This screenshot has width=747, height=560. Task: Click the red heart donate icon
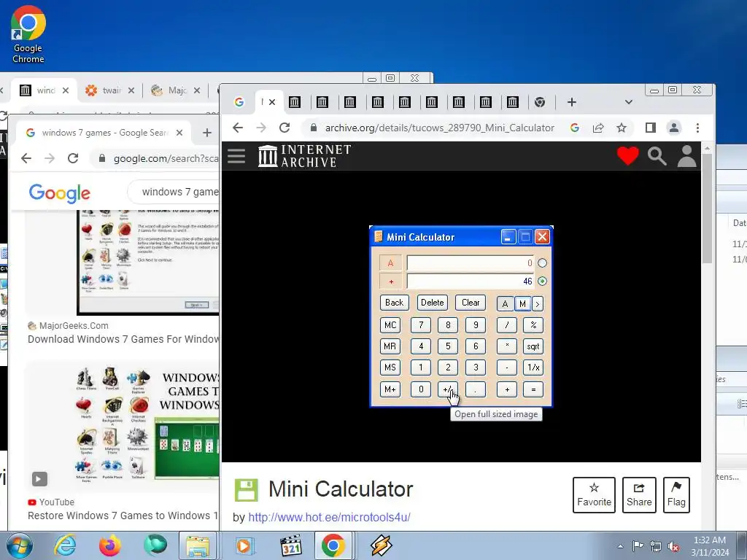pos(627,156)
